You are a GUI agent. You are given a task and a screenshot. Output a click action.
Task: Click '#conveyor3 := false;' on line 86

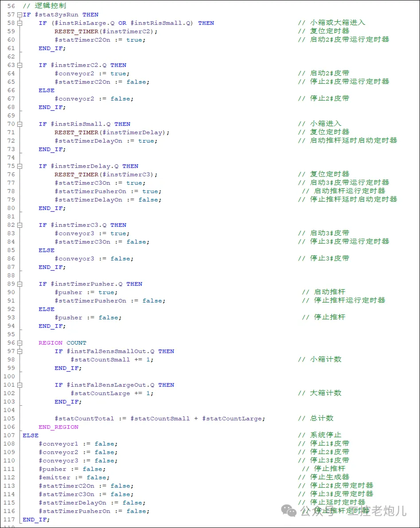[x=94, y=259]
